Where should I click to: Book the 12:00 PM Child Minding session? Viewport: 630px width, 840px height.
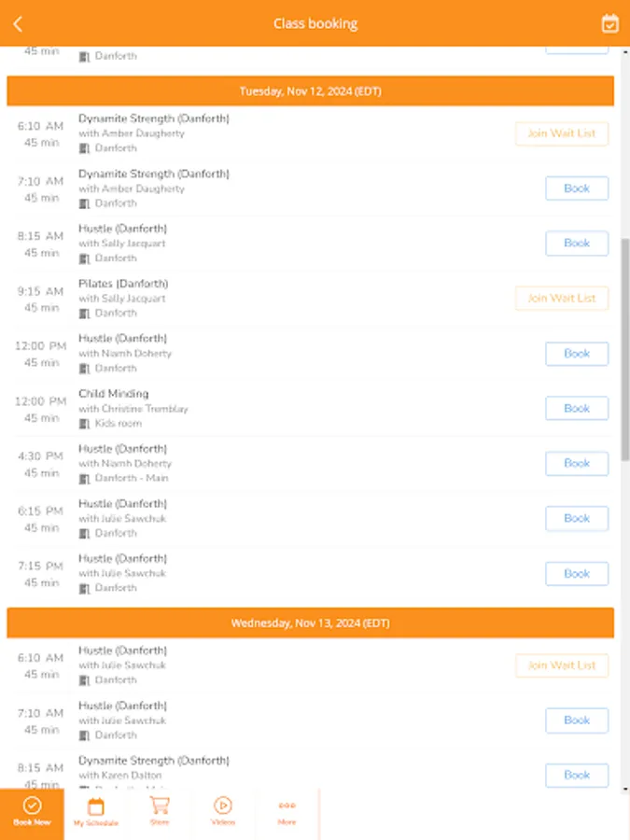576,408
